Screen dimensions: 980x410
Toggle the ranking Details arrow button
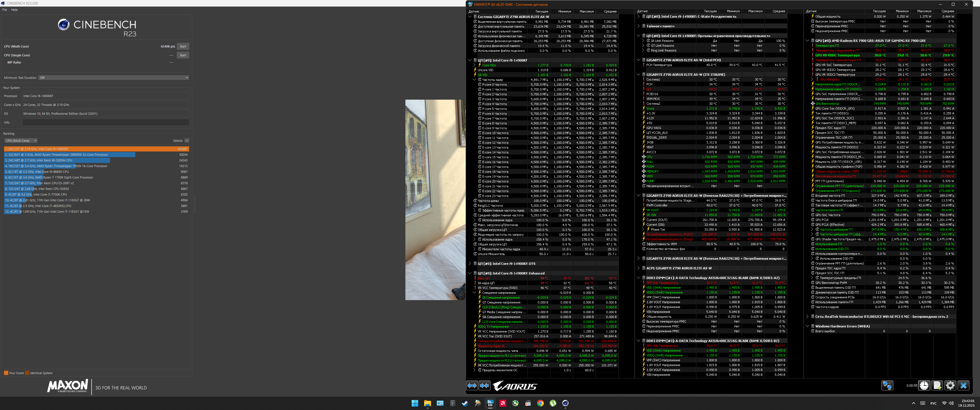point(187,141)
